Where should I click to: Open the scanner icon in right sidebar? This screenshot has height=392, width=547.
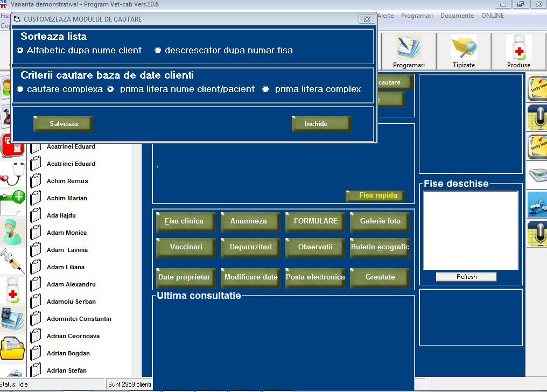[537, 174]
